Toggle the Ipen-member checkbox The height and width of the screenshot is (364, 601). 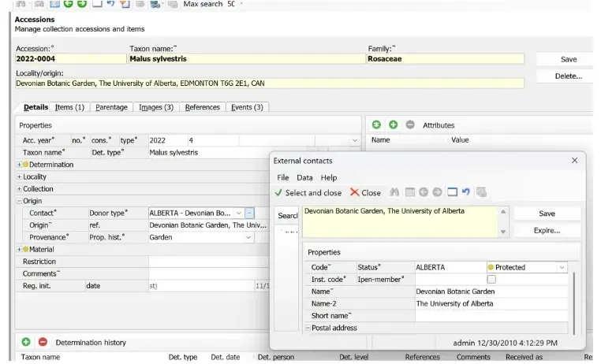(491, 280)
